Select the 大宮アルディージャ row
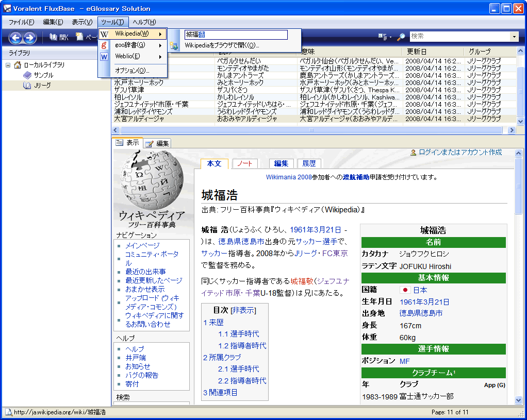The image size is (527, 420). tap(314, 119)
